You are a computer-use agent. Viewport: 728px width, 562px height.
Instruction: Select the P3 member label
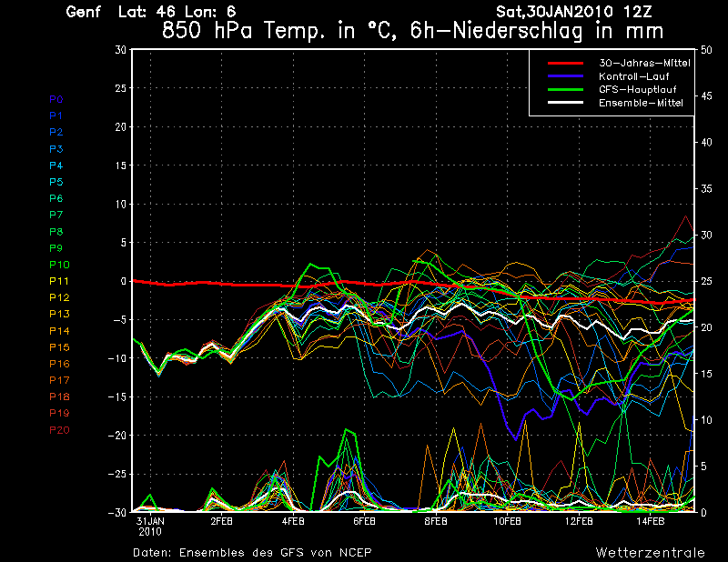(x=56, y=149)
